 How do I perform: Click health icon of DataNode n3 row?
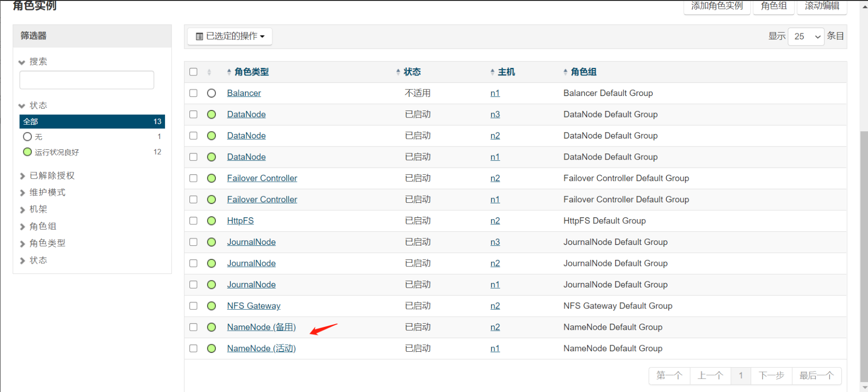tap(211, 114)
